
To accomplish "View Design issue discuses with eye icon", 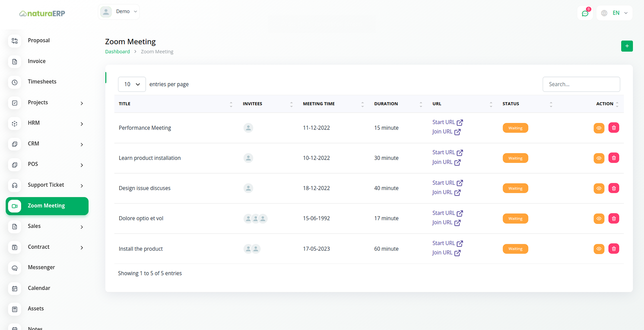I will (x=599, y=188).
